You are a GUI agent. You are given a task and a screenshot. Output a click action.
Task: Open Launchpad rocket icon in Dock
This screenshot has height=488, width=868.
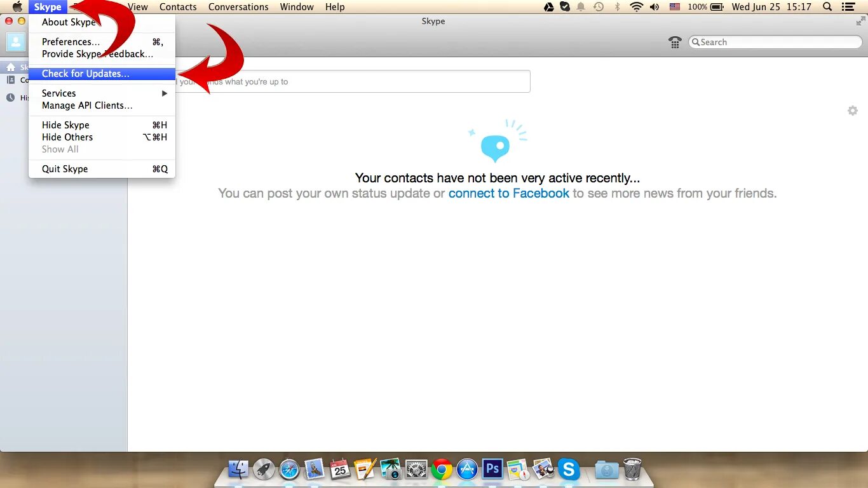pyautogui.click(x=264, y=469)
